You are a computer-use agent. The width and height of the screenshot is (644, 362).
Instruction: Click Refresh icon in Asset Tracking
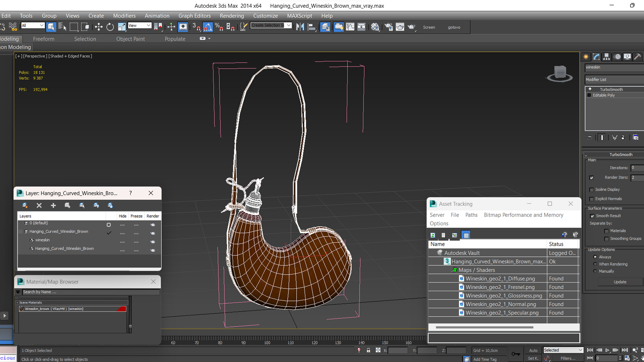click(433, 235)
